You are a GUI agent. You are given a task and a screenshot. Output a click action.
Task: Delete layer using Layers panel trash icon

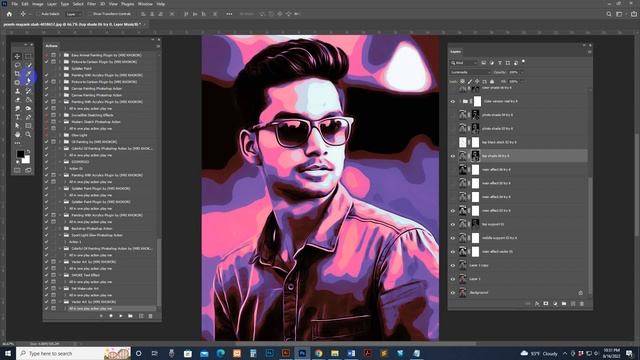tap(582, 304)
